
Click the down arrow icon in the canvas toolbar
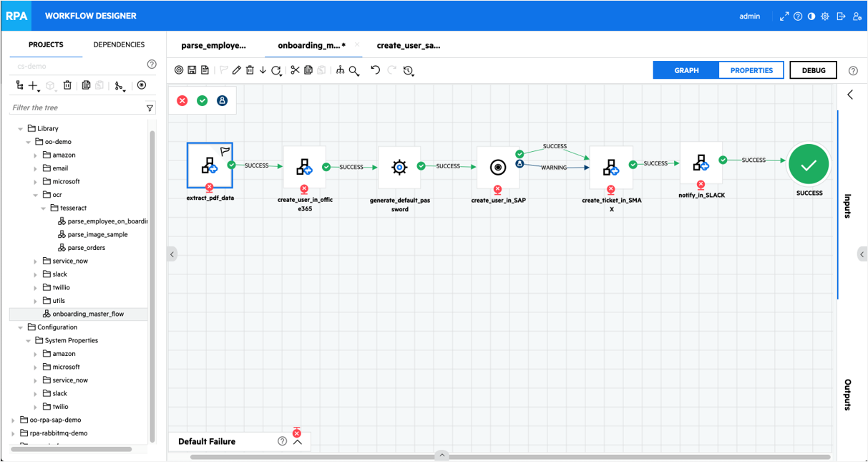263,70
